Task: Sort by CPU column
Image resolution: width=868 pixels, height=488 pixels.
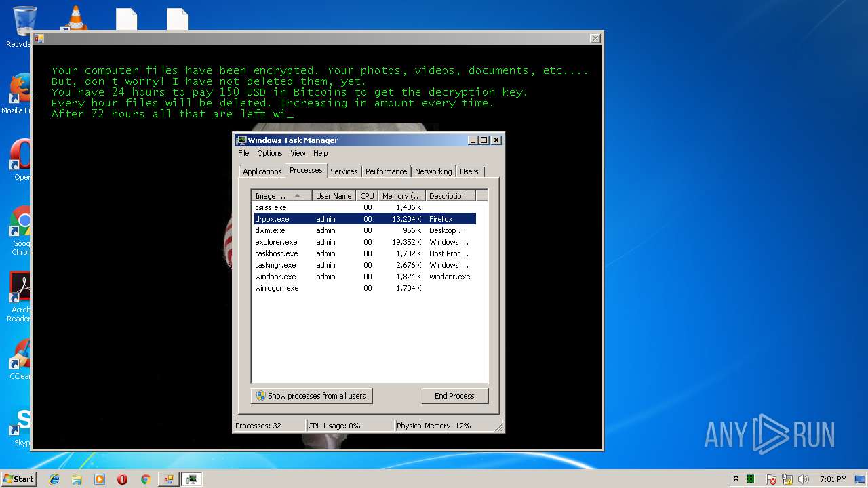Action: tap(367, 196)
